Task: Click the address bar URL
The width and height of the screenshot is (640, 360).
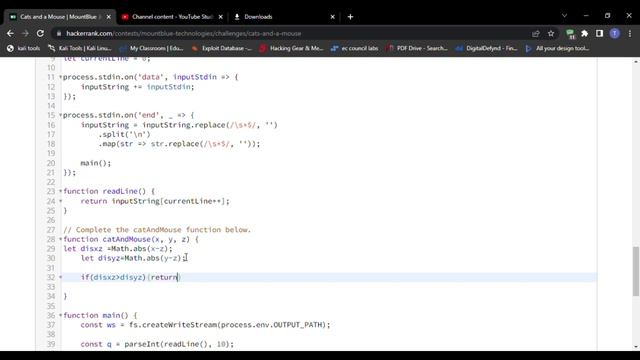Action: 184,33
